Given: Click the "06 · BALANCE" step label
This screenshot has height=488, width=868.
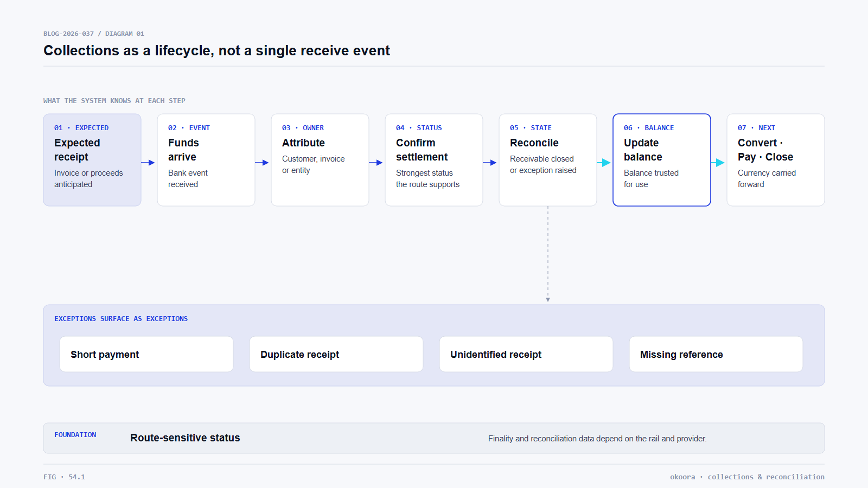Looking at the screenshot, I should click(649, 128).
